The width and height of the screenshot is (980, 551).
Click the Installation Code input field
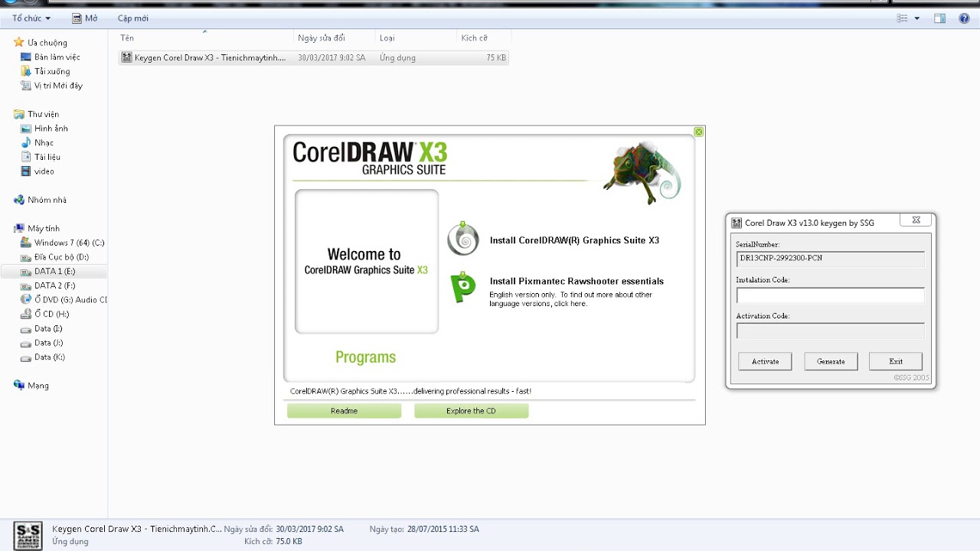coord(830,295)
